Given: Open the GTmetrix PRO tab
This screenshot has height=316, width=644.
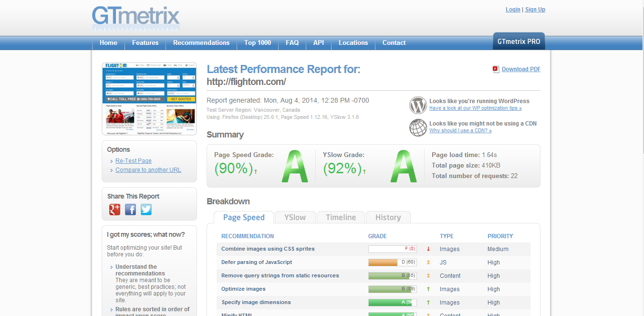Looking at the screenshot, I should click(519, 42).
